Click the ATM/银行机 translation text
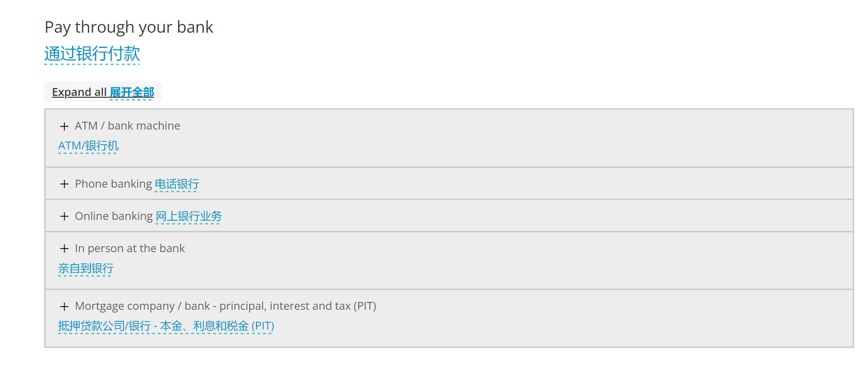This screenshot has width=868, height=372. (x=88, y=146)
